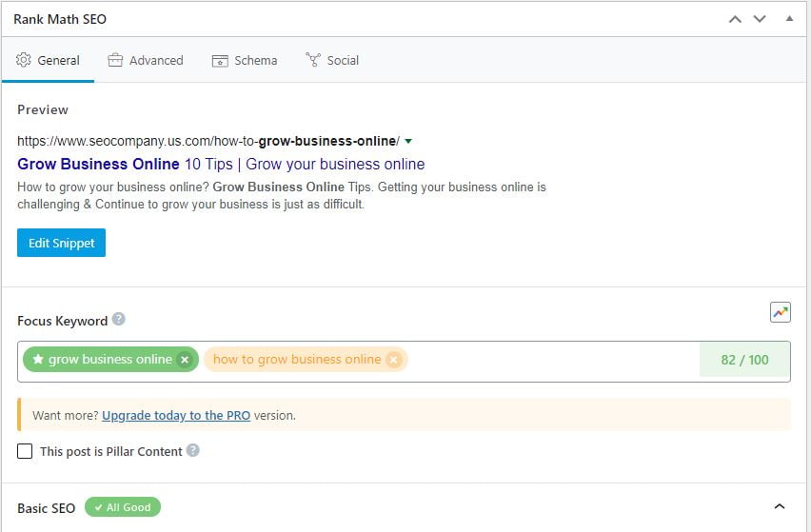Open the preview URL dropdown arrow
The width and height of the screenshot is (811, 532).
(408, 141)
